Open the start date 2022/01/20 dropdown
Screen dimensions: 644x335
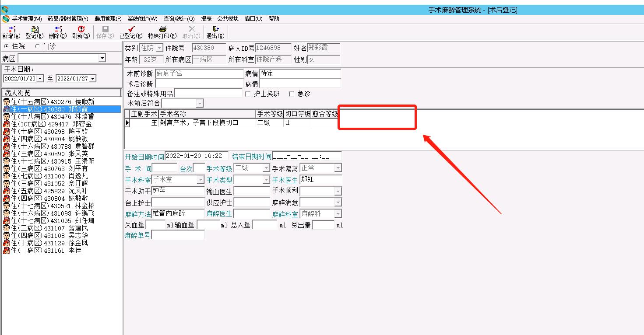tap(40, 79)
